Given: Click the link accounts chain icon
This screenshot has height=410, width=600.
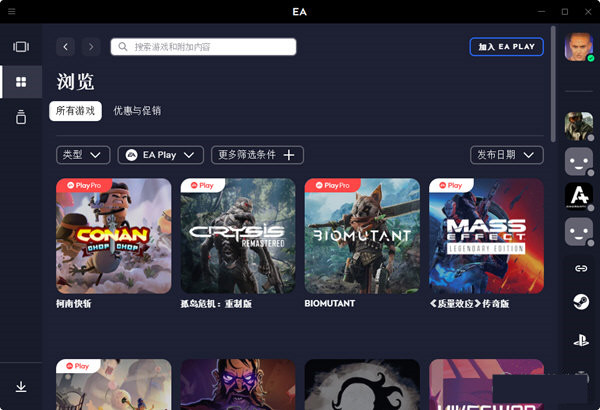Looking at the screenshot, I should pyautogui.click(x=581, y=268).
